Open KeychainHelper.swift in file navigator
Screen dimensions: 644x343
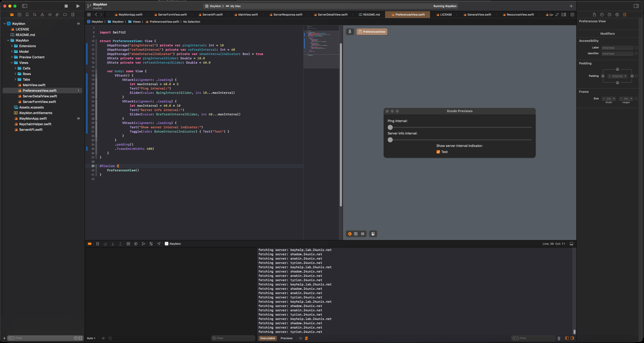pyautogui.click(x=35, y=124)
